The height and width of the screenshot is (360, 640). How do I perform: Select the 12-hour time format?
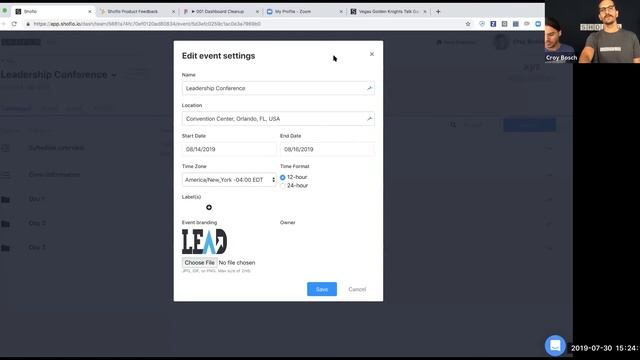[x=282, y=177]
